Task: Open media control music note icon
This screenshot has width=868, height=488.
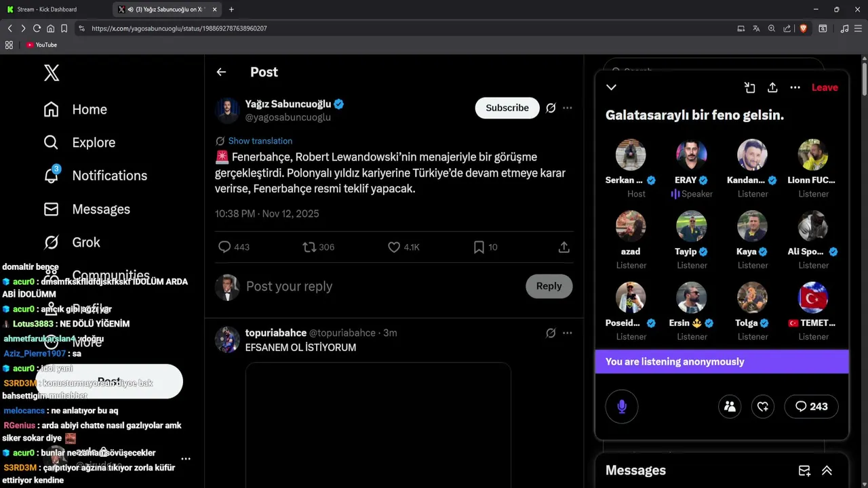Action: click(844, 28)
